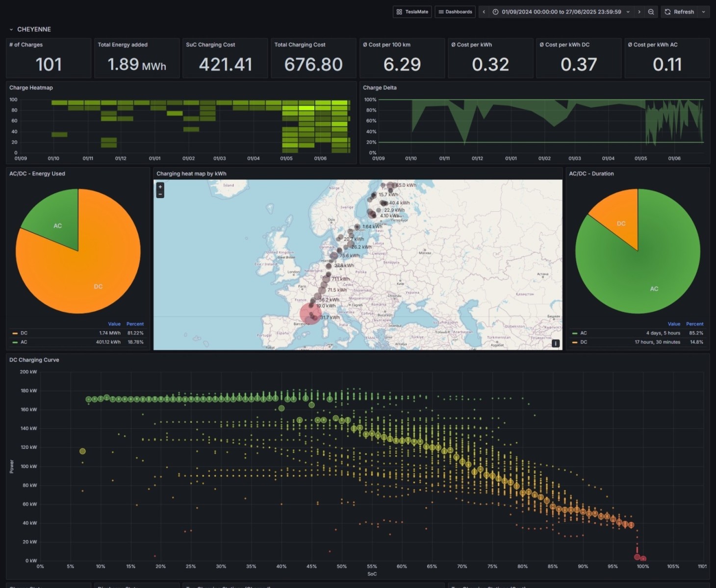The image size is (716, 588).
Task: Open the TeslaMate dashboard menu button
Action: click(412, 12)
